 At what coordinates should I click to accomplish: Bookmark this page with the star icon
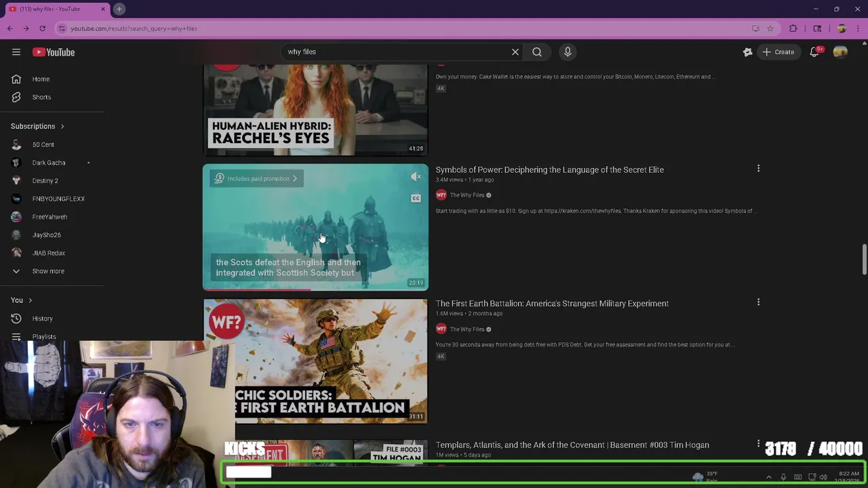770,28
